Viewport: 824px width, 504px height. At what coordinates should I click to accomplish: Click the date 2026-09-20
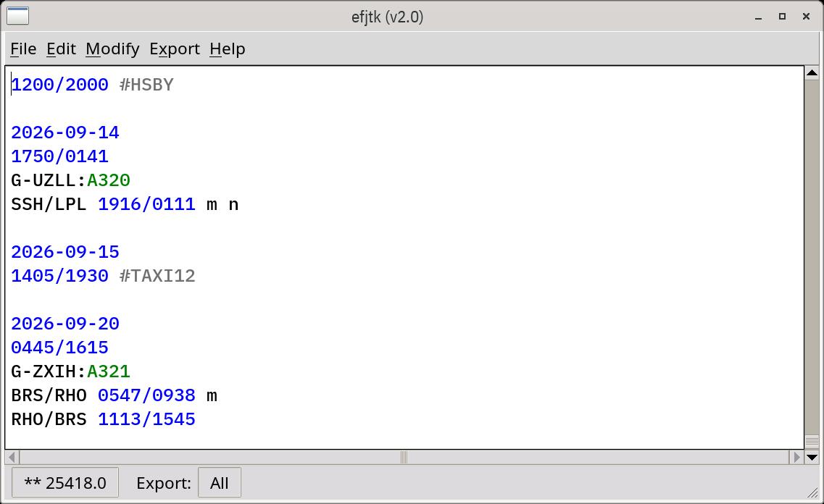point(65,324)
